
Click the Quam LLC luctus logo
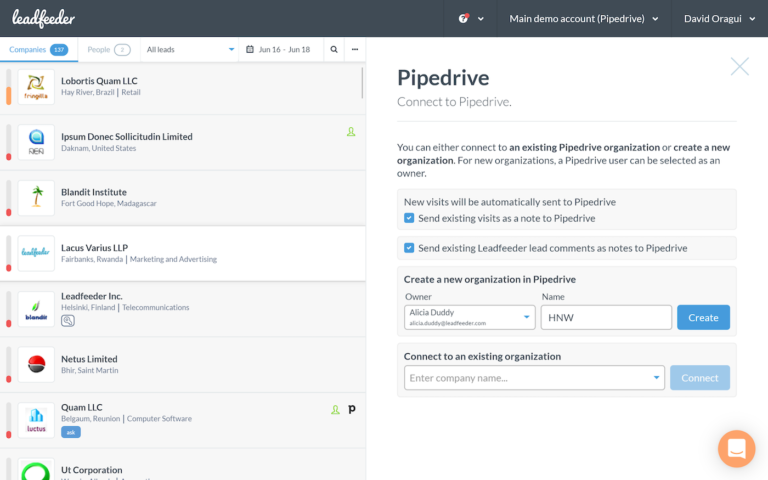click(36, 420)
